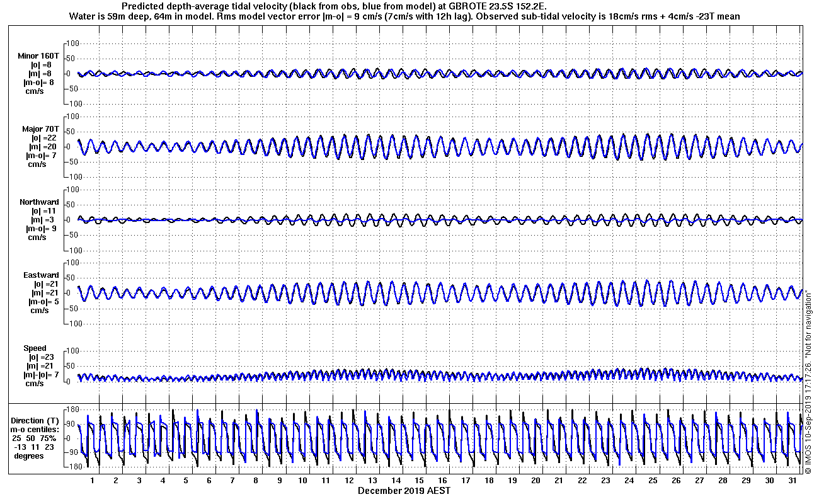Click day '31' on the date axis
Viewport: 819px width, 504px height.
[792, 481]
